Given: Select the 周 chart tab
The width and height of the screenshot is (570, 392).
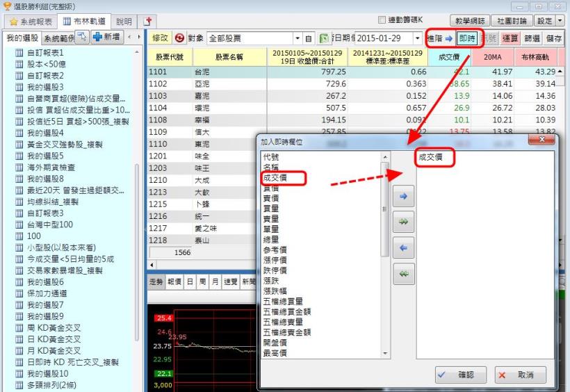Looking at the screenshot, I should (x=202, y=281).
